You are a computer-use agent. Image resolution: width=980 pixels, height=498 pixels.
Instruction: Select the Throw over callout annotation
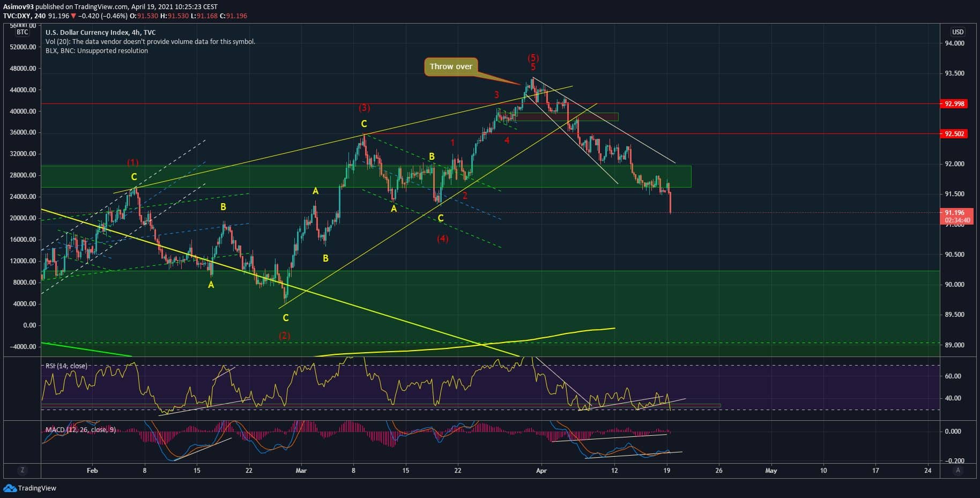pyautogui.click(x=450, y=66)
